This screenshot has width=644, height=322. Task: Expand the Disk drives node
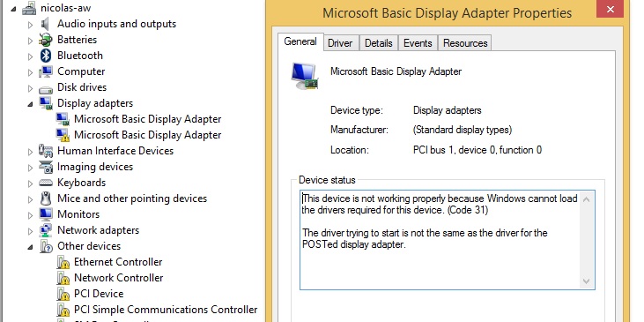30,88
